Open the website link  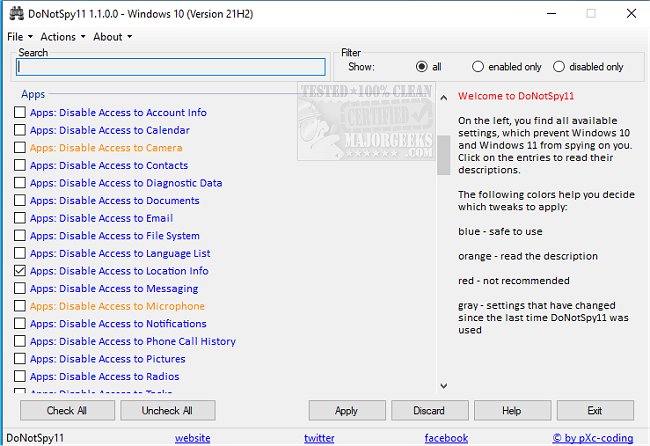click(x=192, y=438)
